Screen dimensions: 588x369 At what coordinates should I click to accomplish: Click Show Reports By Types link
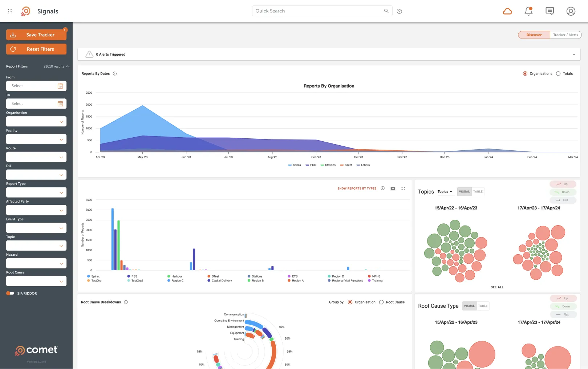coord(357,188)
